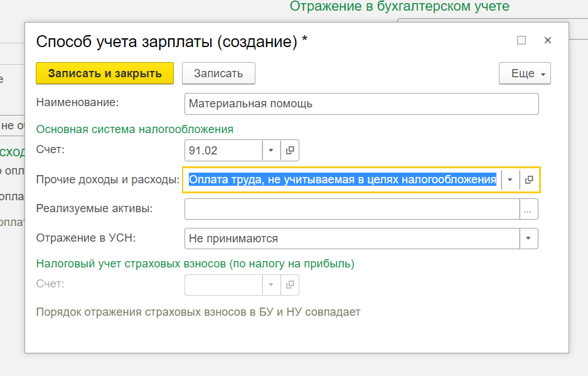
Task: Maximize the 'Способ учета зарплаты' dialog
Action: 521,40
